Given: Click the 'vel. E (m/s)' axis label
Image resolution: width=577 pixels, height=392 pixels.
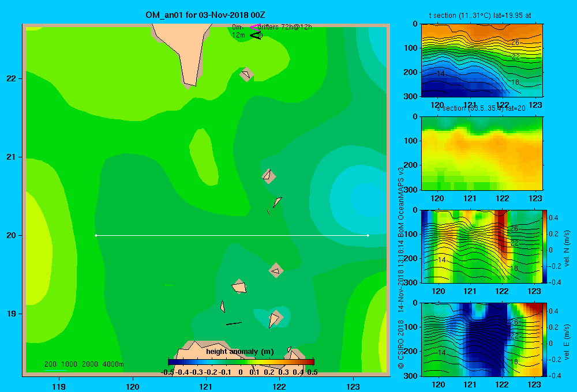Looking at the screenshot, I should coord(567,342).
